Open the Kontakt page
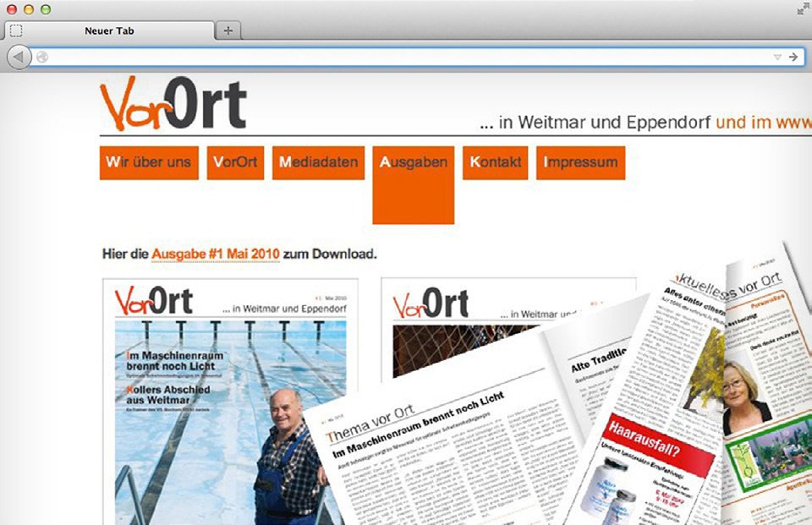Image resolution: width=812 pixels, height=525 pixels. tap(496, 162)
